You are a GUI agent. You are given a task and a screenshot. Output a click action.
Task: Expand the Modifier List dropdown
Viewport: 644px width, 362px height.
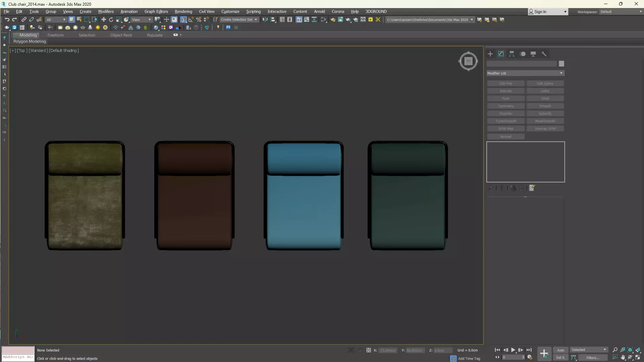pos(525,73)
